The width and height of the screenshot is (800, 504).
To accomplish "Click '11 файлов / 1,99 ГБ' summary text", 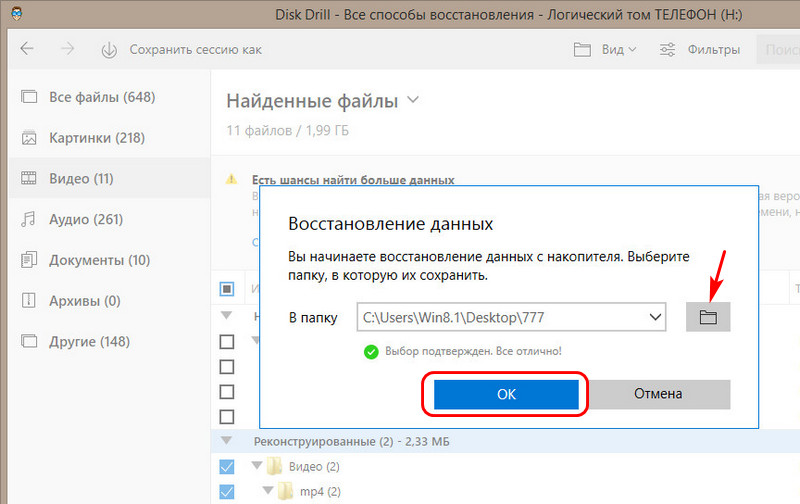I will (x=288, y=131).
